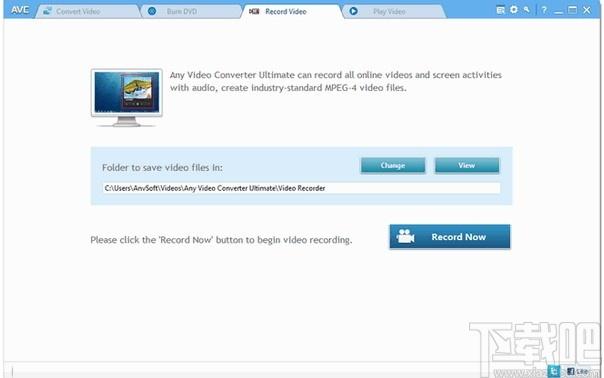Screen dimensions: 604x378
Task: Click the AVC logo in the title bar
Action: [x=20, y=10]
